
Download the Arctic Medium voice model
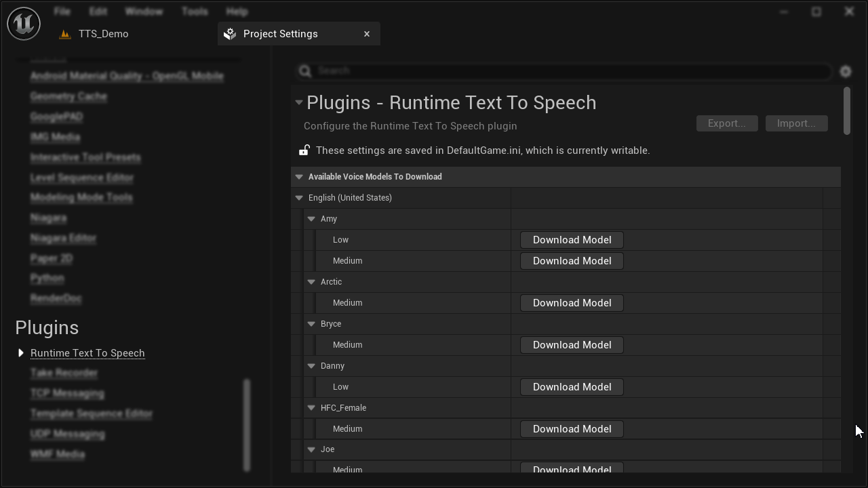pyautogui.click(x=572, y=303)
